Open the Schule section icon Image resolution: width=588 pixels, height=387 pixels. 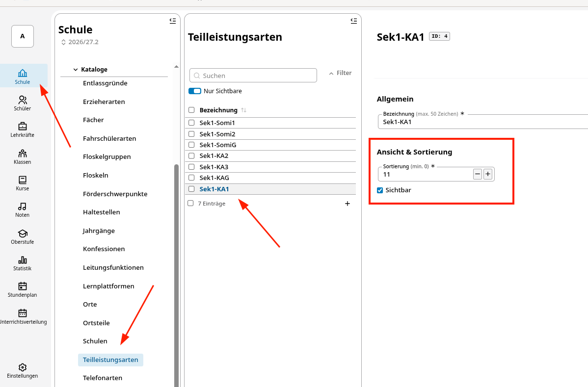pyautogui.click(x=23, y=73)
